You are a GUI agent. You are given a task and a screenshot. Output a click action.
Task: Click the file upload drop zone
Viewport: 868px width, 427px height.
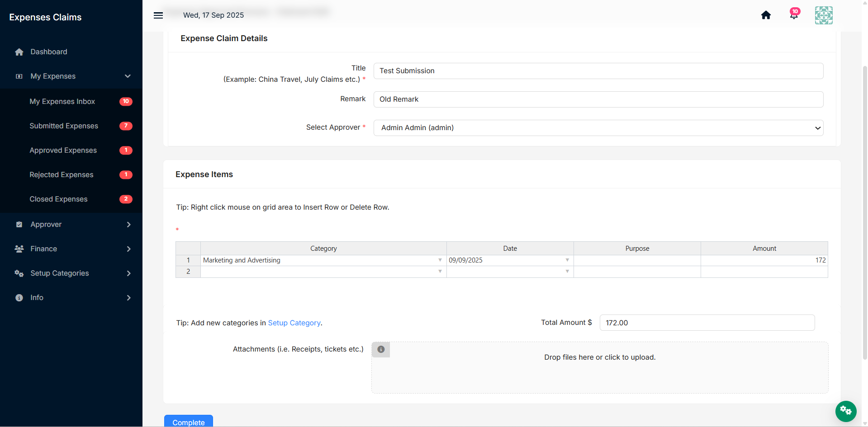point(600,367)
